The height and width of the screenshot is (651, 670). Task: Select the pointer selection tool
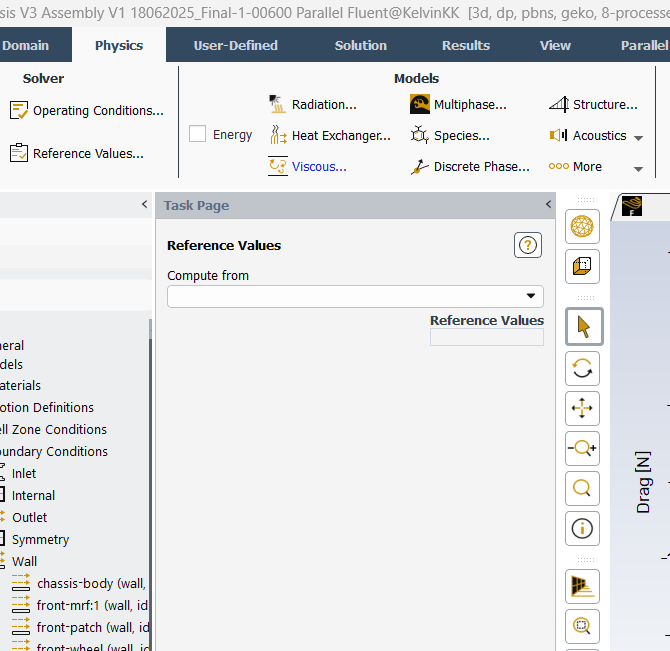point(584,326)
